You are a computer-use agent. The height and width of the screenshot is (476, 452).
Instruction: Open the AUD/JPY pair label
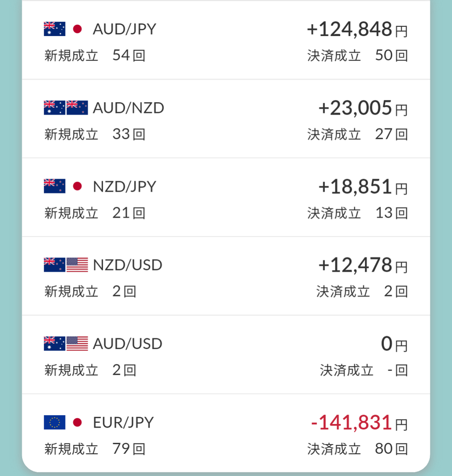click(x=124, y=29)
